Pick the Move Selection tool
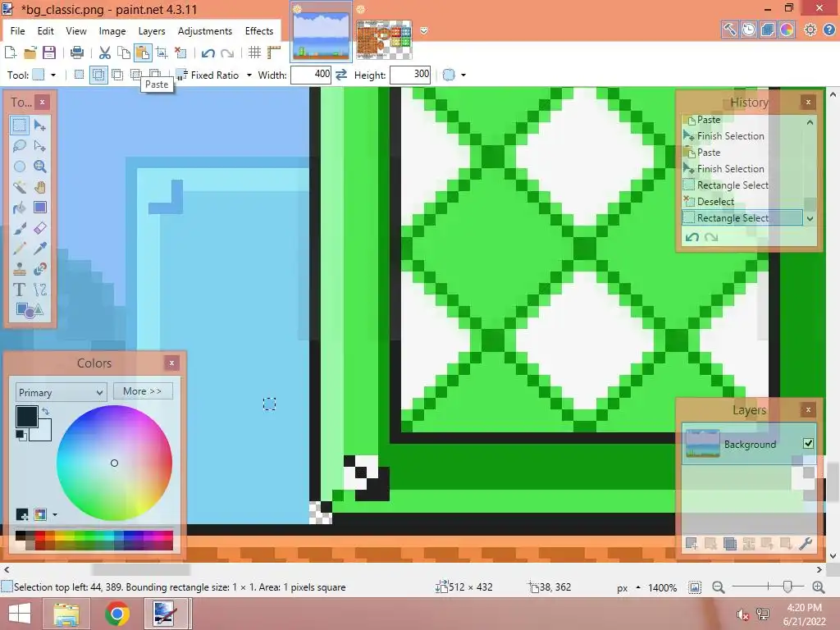840x630 pixels. point(40,146)
